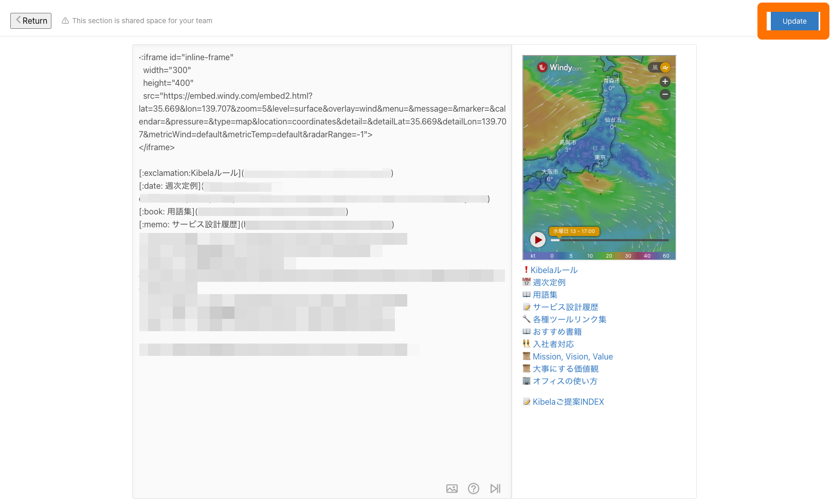Zoom out on the Windy map
This screenshot has width=832, height=504.
[665, 95]
